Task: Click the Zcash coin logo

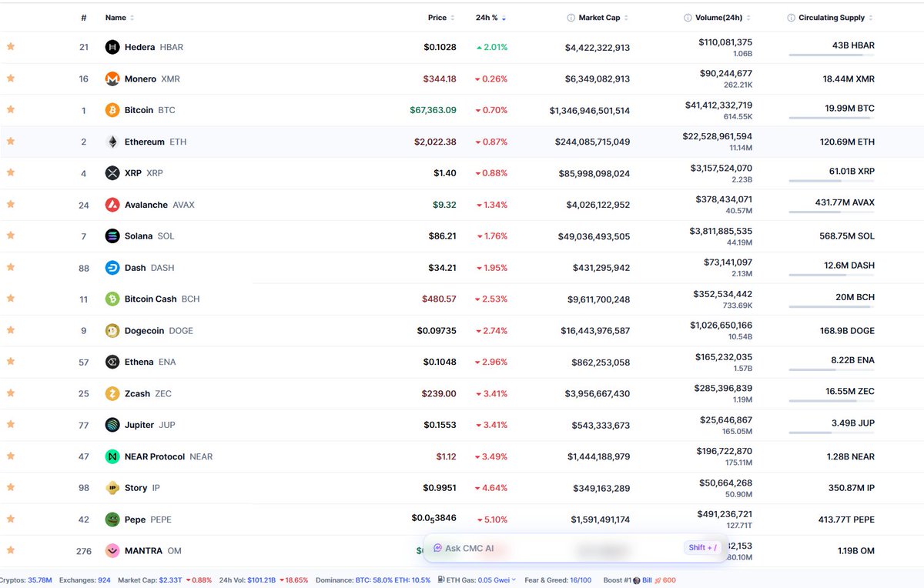Action: 112,393
